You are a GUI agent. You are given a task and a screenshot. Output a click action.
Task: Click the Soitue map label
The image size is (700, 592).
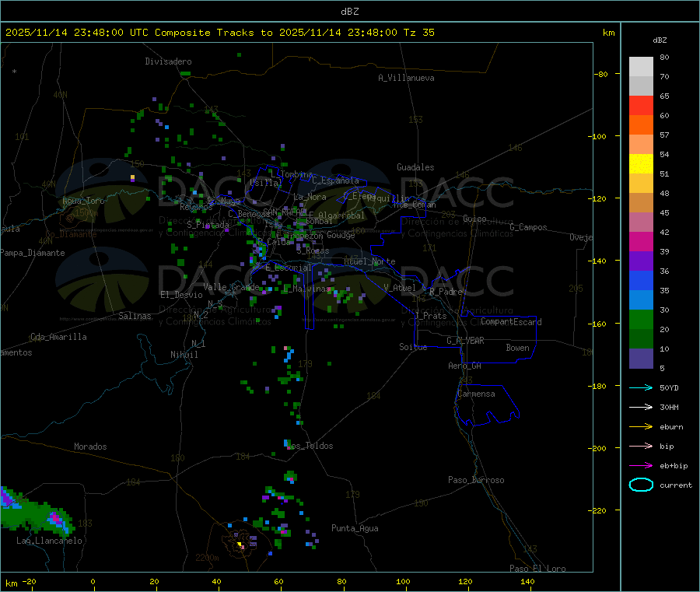pos(413,346)
